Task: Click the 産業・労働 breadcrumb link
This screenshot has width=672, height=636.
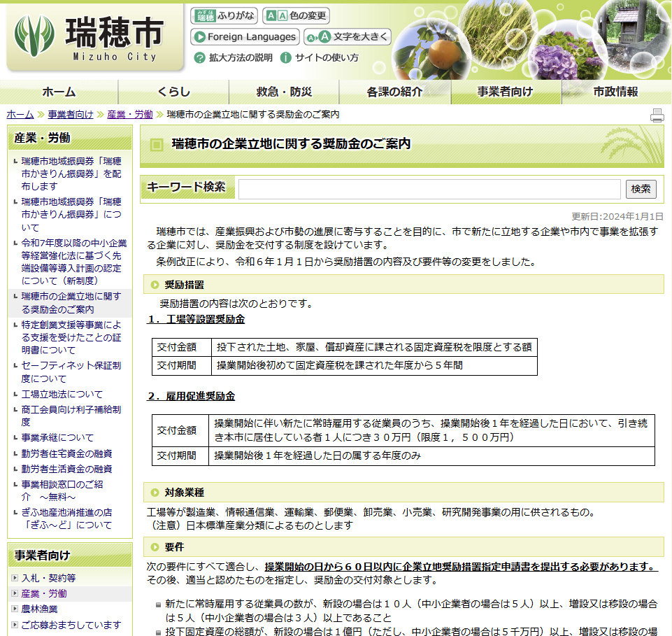Action: (130, 115)
